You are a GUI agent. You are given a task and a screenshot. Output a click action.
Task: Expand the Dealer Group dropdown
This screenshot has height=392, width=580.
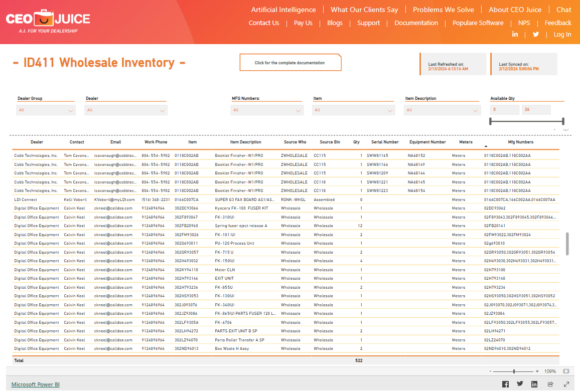click(46, 110)
